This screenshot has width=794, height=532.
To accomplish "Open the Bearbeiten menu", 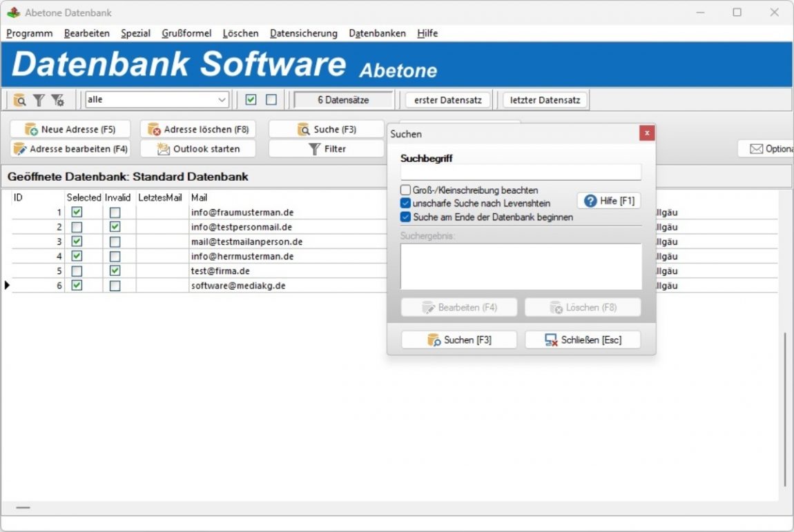I will click(x=86, y=33).
